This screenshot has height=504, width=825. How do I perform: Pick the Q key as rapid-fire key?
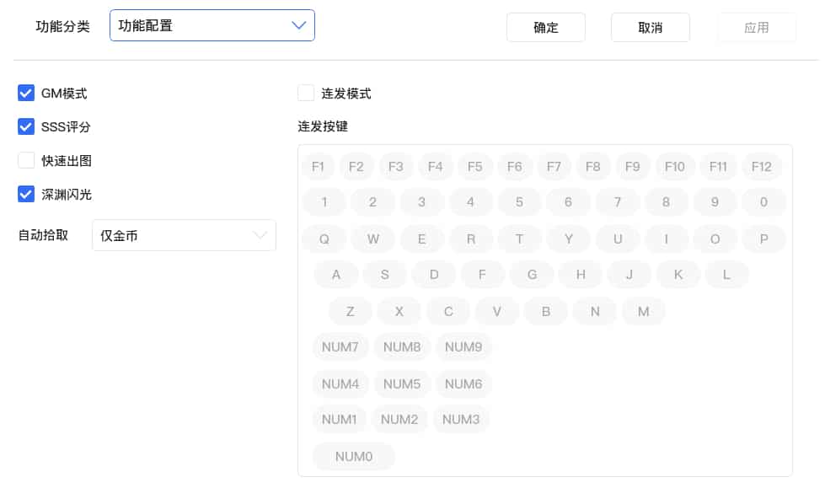(324, 239)
